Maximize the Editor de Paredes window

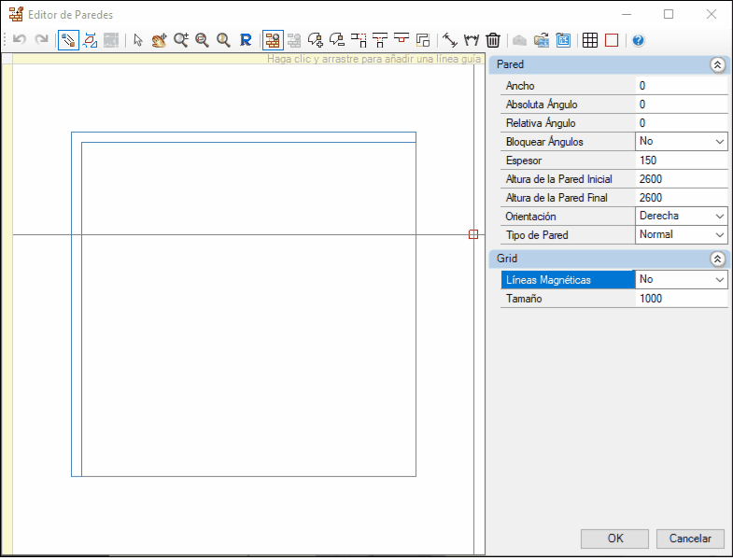pos(669,14)
